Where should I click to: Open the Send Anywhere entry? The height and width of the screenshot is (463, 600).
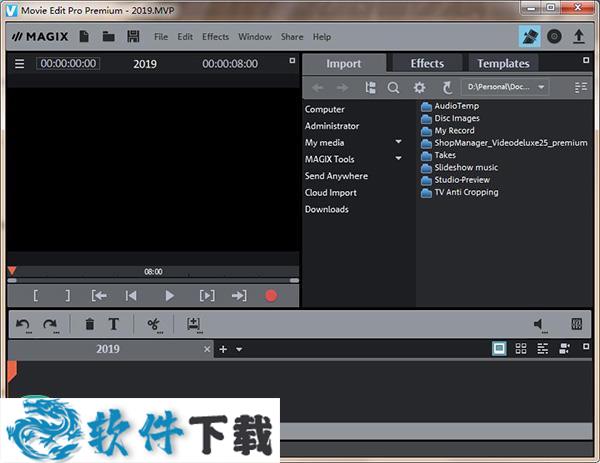tap(336, 176)
